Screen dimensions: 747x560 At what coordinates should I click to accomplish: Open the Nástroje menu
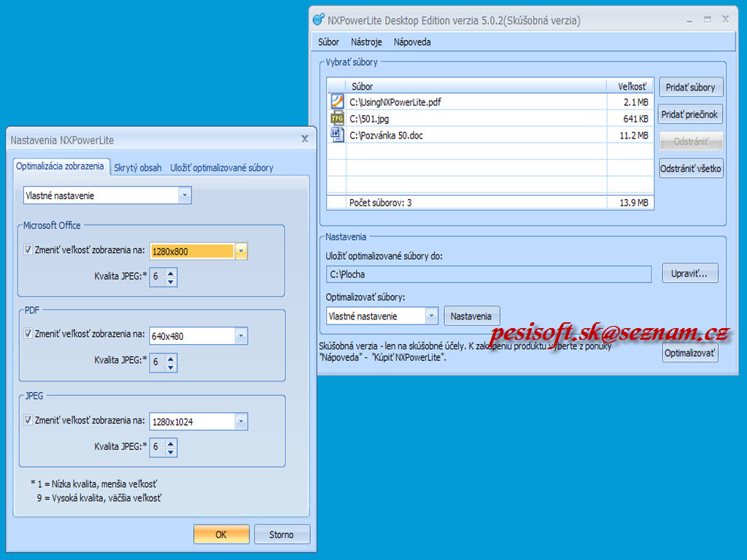366,42
